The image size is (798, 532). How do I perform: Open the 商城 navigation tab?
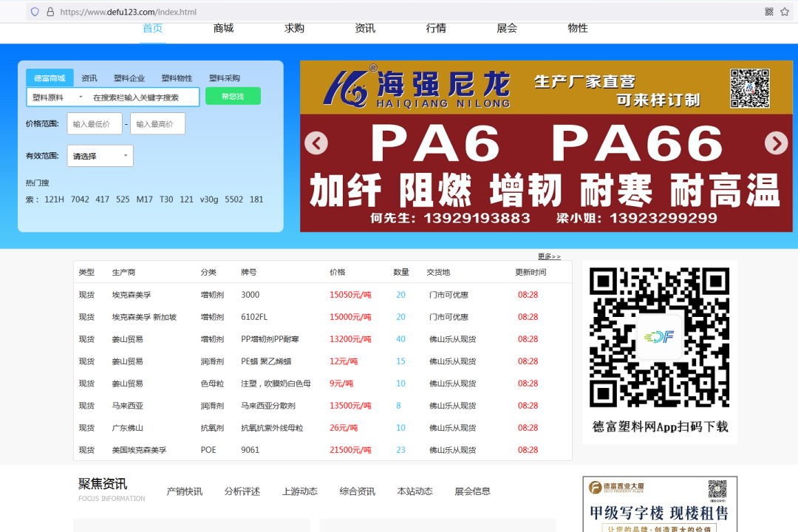(x=223, y=28)
